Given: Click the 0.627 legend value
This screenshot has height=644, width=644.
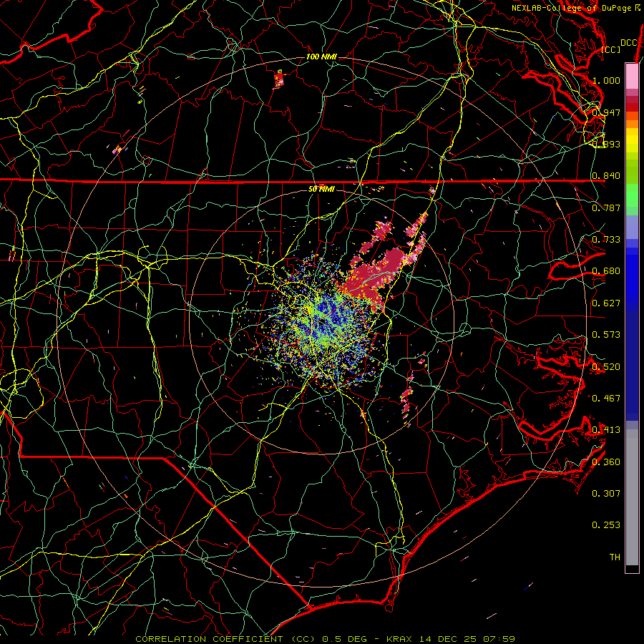Looking at the screenshot, I should (x=606, y=303).
